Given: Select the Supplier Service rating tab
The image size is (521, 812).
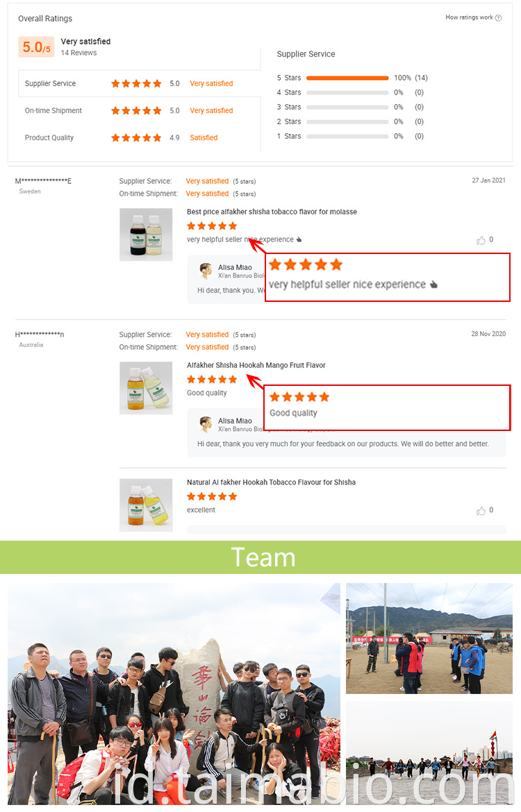Looking at the screenshot, I should point(139,83).
